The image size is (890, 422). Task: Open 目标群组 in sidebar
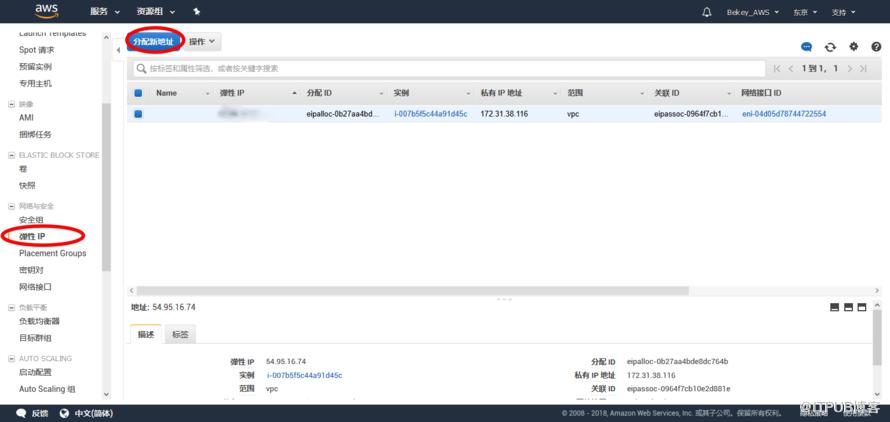(35, 338)
